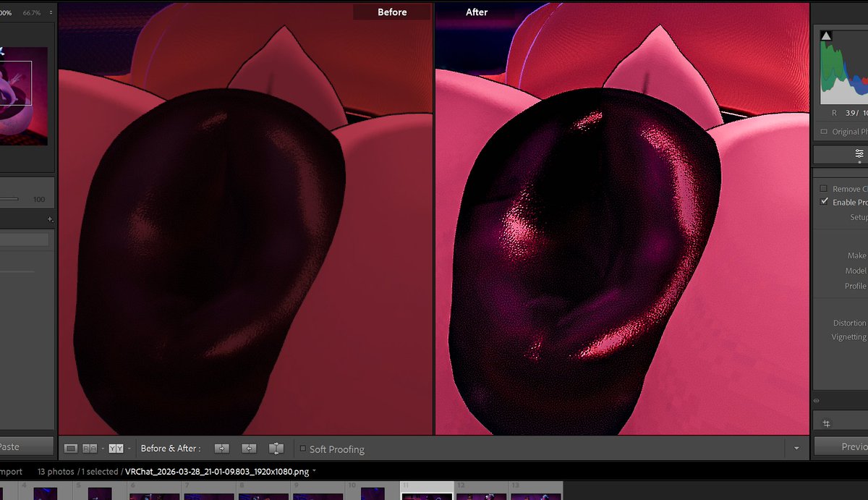Select the Before/After Y|Y view icon

pyautogui.click(x=116, y=449)
